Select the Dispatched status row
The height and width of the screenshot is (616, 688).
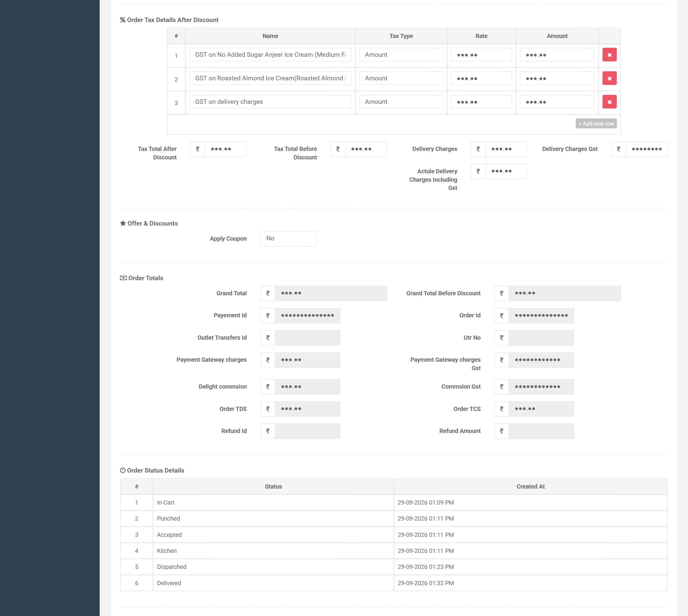pos(394,567)
